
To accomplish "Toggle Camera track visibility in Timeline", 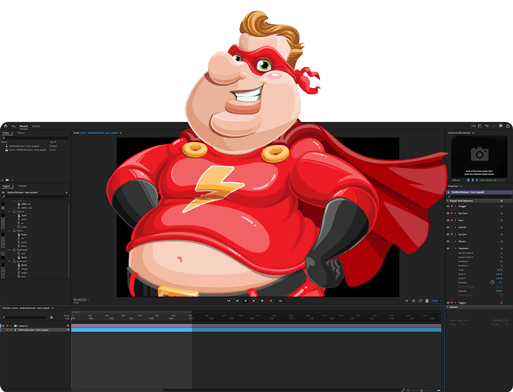I will 4,326.
